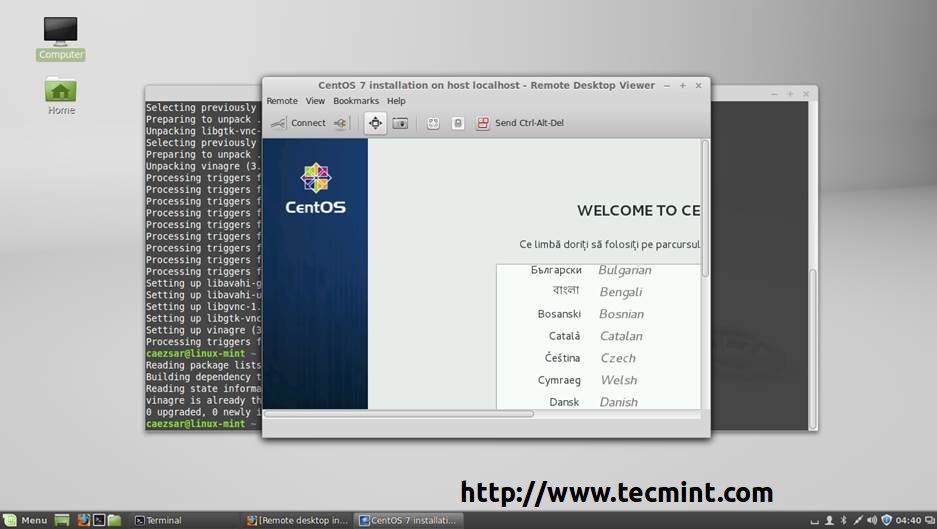Open the Computer desktop icon
This screenshot has height=529, width=937.
60,38
